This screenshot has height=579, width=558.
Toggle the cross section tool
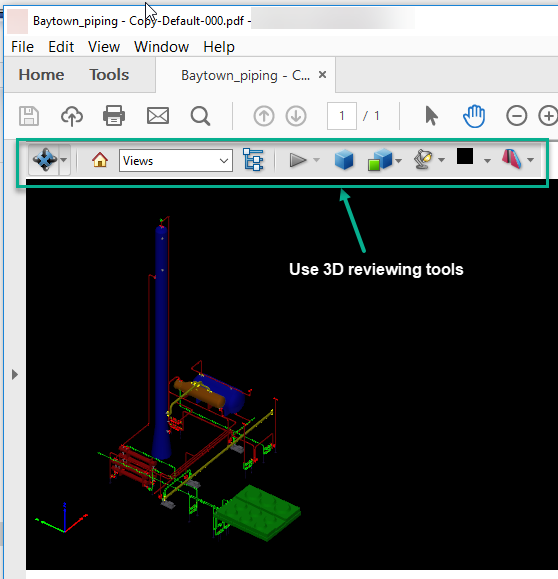[x=512, y=159]
